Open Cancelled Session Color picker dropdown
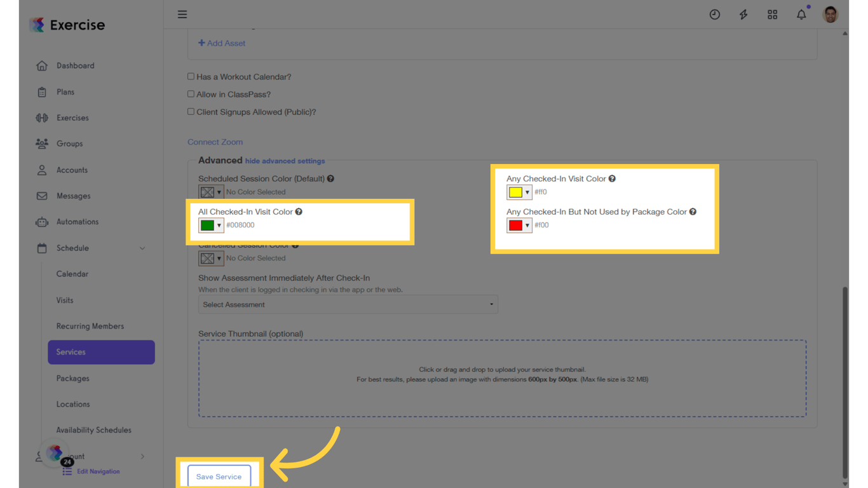 coord(211,258)
